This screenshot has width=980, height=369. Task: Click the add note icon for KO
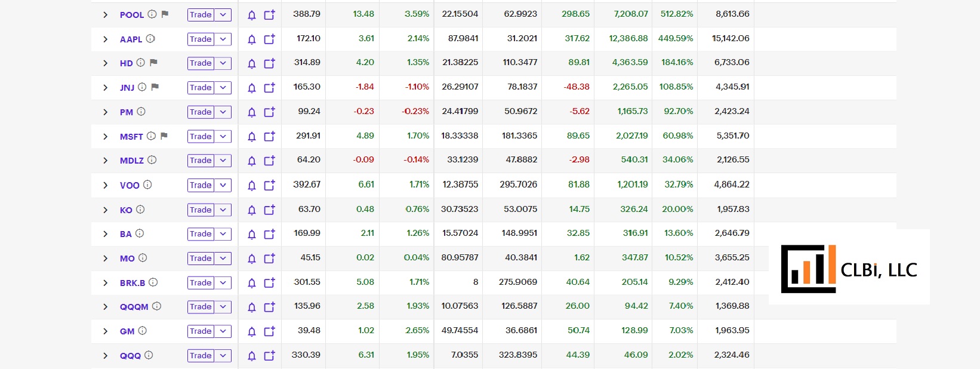pyautogui.click(x=270, y=210)
